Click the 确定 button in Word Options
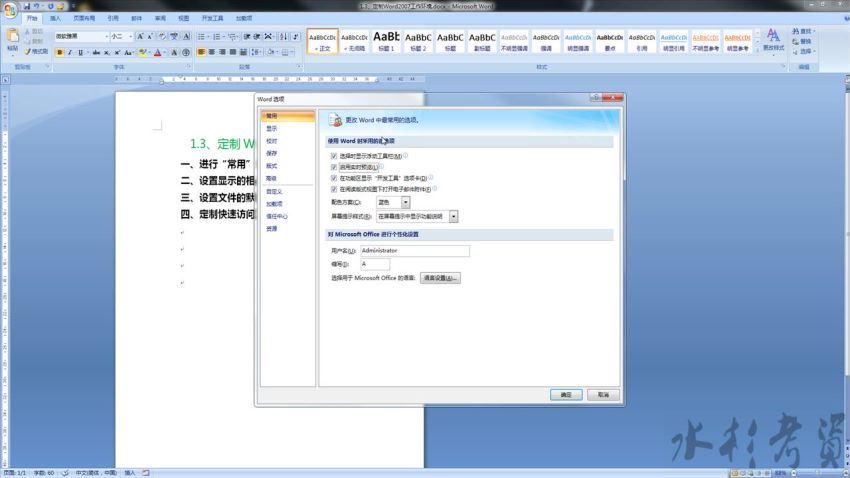 (x=566, y=395)
